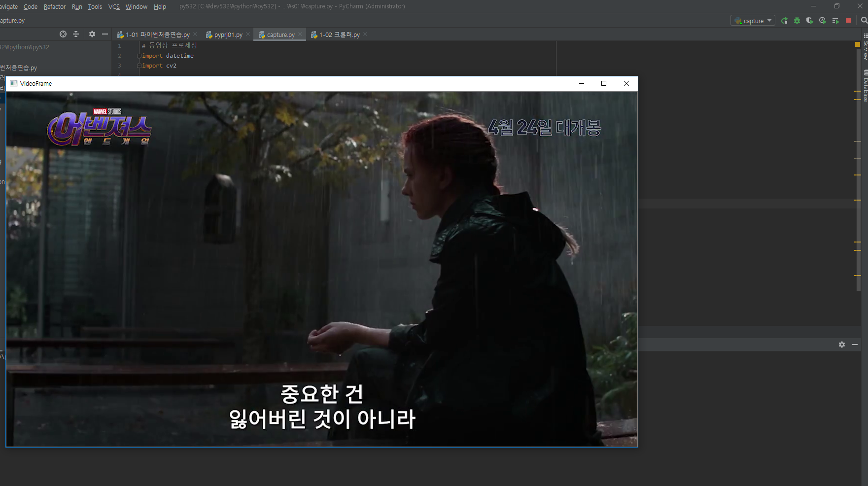
Task: Hide the project tool window
Action: coord(105,34)
